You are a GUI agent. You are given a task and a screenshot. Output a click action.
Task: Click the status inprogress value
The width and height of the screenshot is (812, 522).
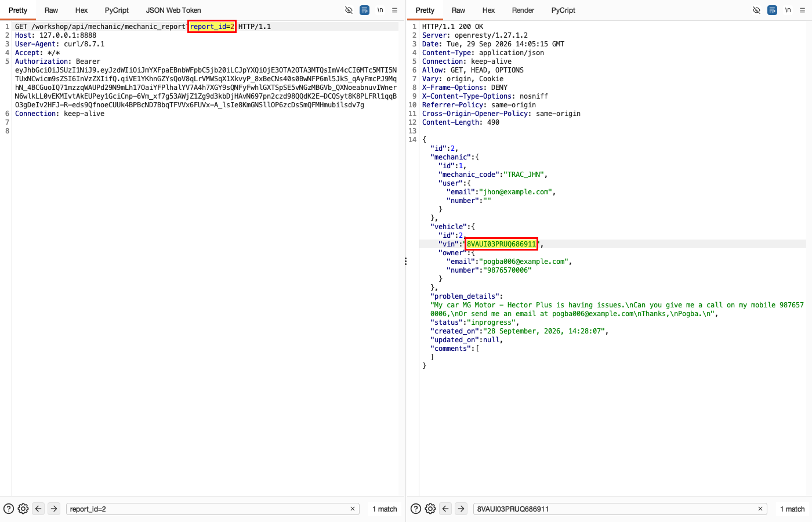tap(491, 322)
